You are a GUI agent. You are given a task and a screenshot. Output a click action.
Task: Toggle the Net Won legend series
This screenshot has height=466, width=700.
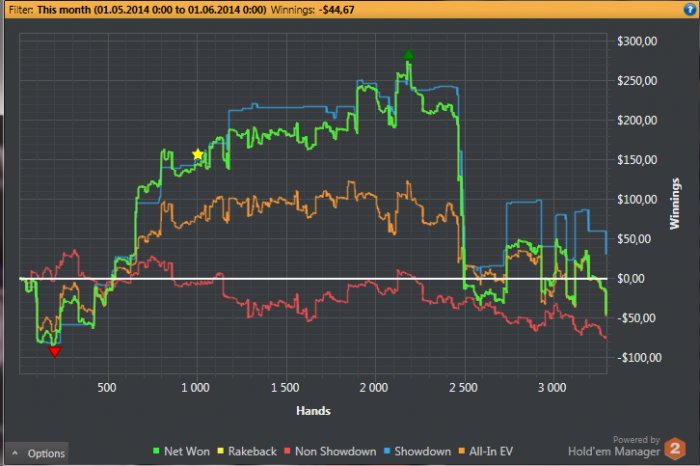(x=181, y=451)
